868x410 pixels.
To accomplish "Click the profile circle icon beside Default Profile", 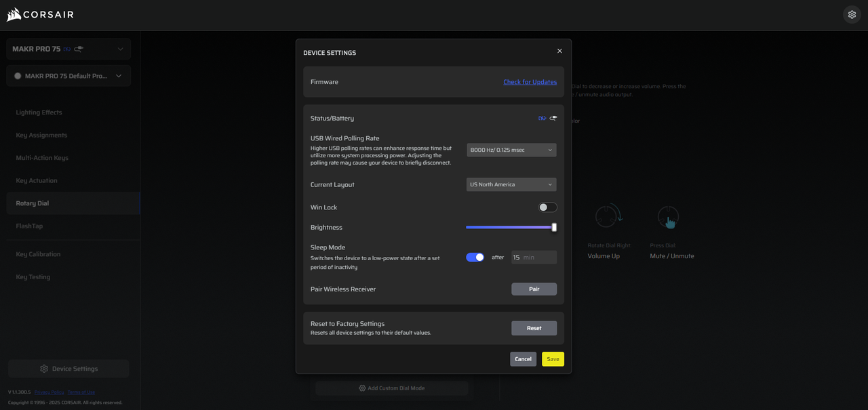I will (x=18, y=76).
